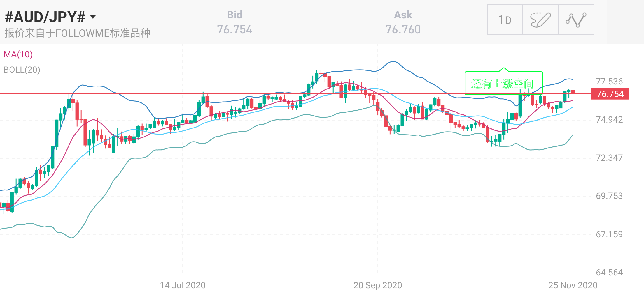Toggle the MA(10) indicator label
This screenshot has height=290, width=644.
click(18, 54)
